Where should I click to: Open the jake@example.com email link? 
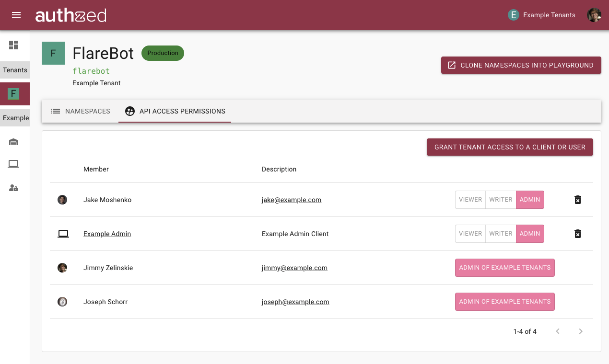pyautogui.click(x=292, y=200)
